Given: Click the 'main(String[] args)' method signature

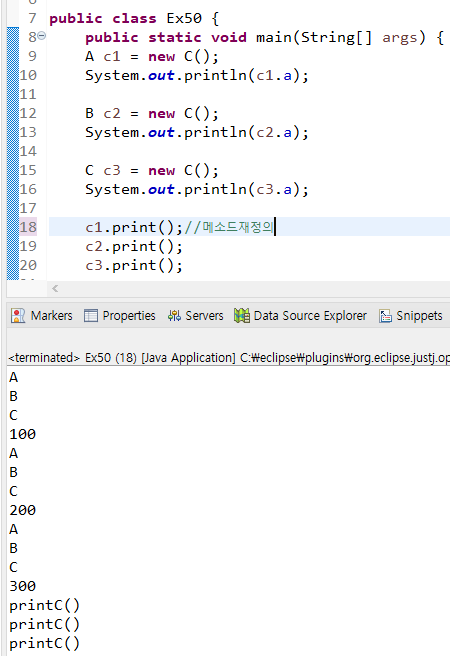Looking at the screenshot, I should [x=340, y=37].
